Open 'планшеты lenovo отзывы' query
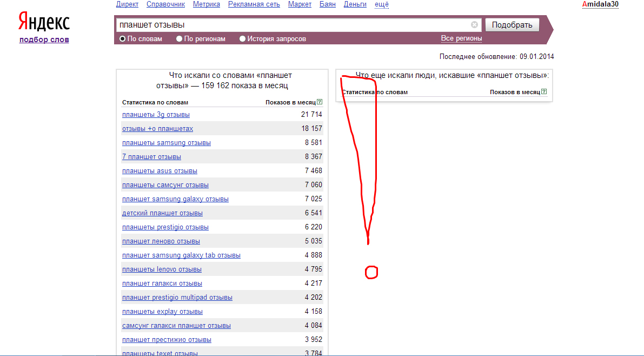This screenshot has width=644, height=356. point(162,269)
